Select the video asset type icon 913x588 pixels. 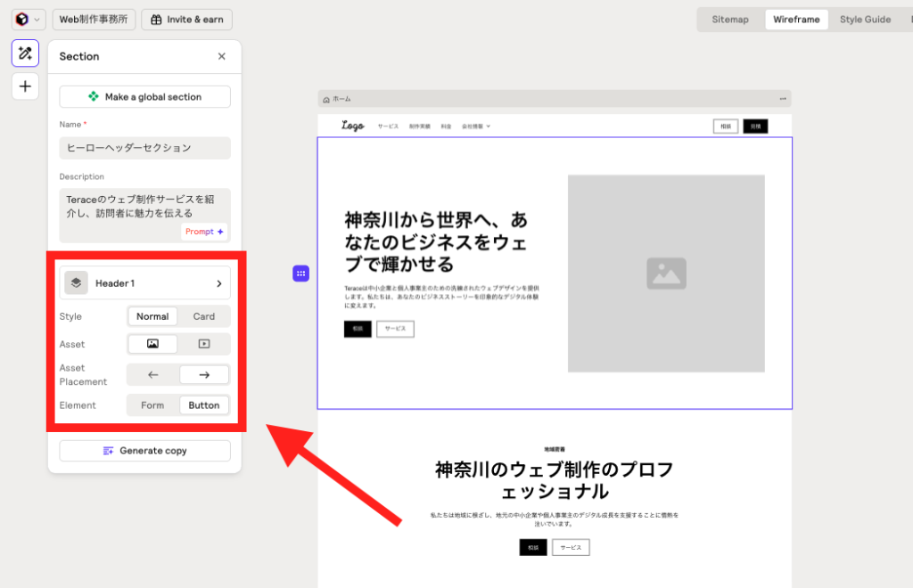click(x=204, y=344)
